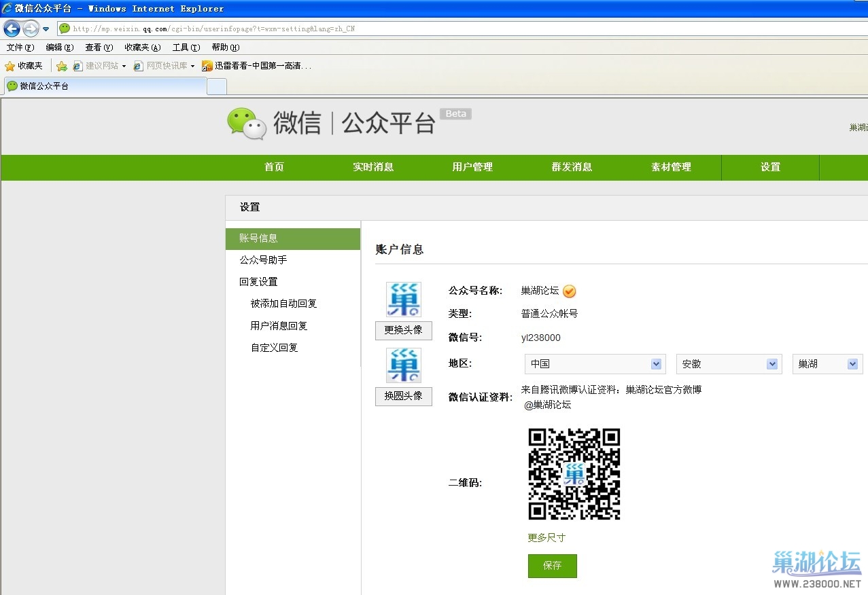Open the recent pages arrow beside Forward
Image resolution: width=868 pixels, height=595 pixels.
46,29
